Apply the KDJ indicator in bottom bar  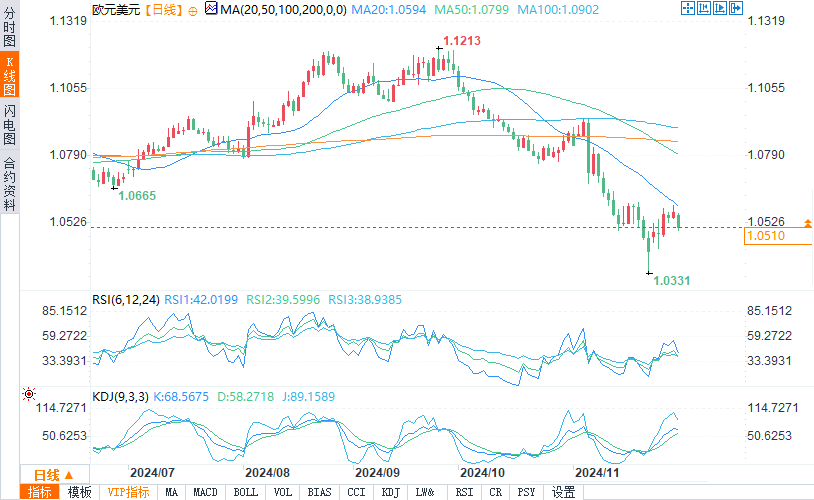click(390, 492)
